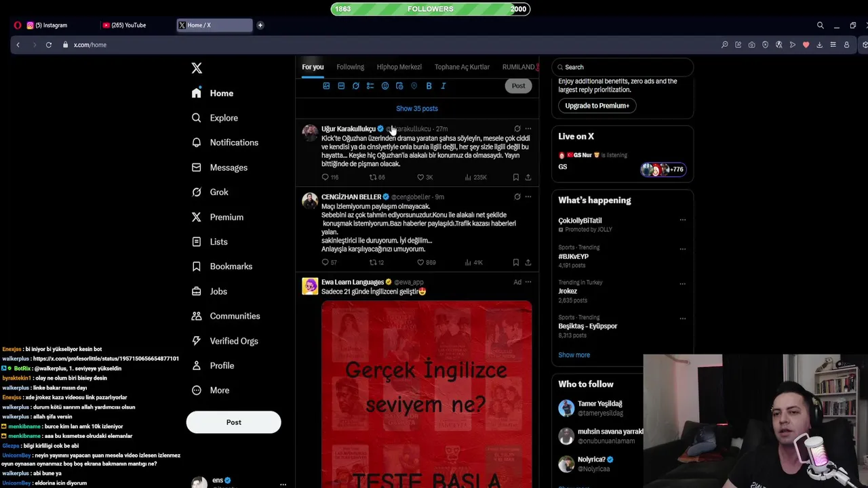Expand the More menu in the sidebar

[211, 390]
